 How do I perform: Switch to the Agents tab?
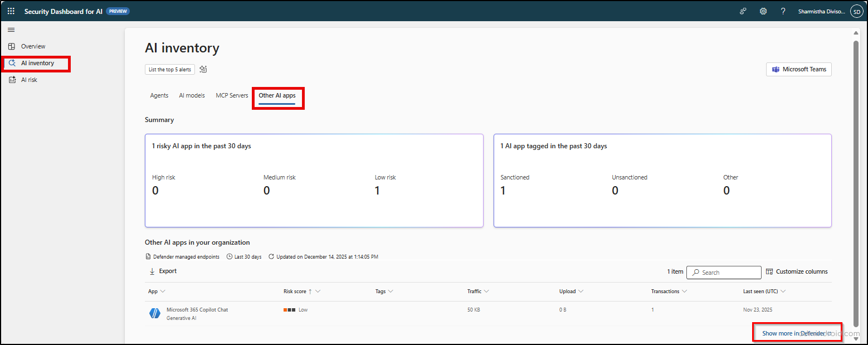coord(159,95)
